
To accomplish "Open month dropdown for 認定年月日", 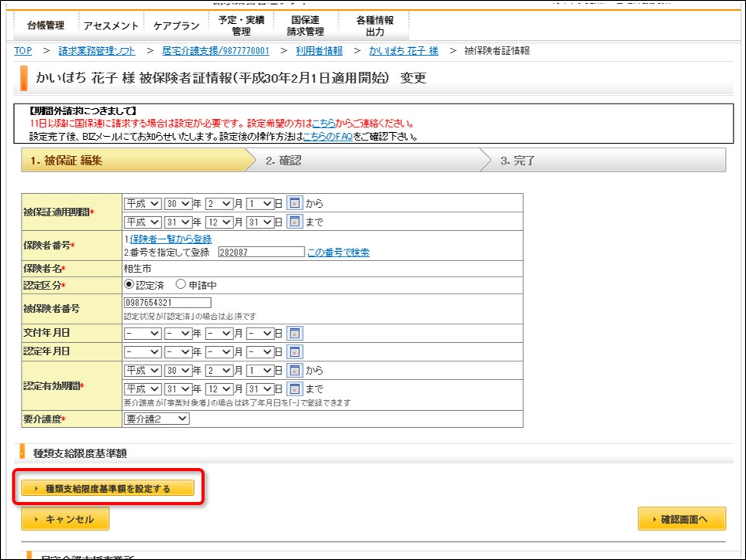I will click(x=220, y=351).
